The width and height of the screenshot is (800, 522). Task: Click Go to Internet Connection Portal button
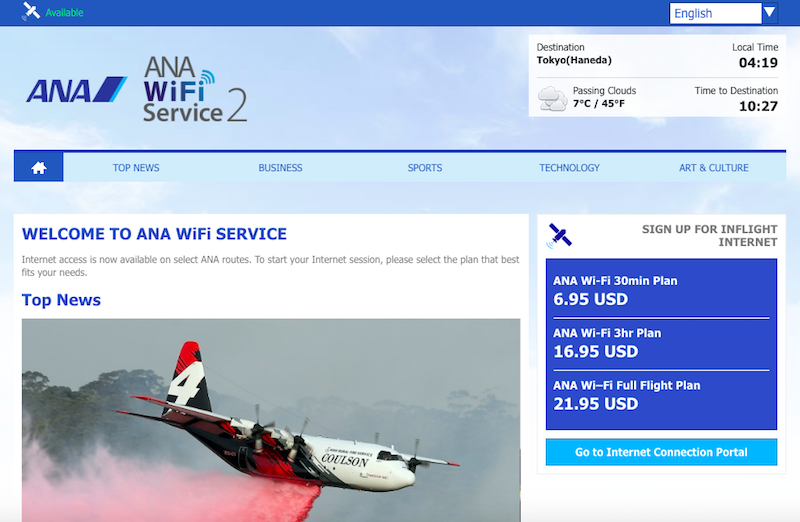661,452
